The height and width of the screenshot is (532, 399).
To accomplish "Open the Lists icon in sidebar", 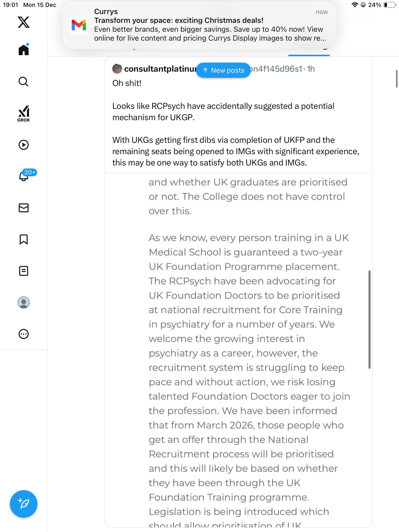I will (x=24, y=271).
